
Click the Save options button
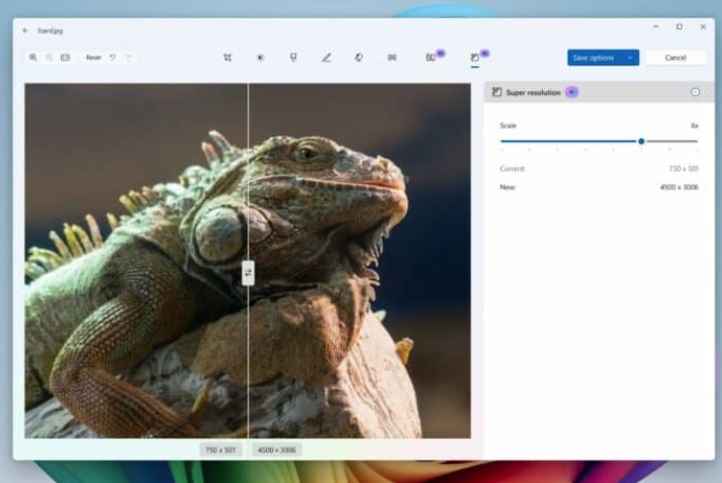coord(594,58)
